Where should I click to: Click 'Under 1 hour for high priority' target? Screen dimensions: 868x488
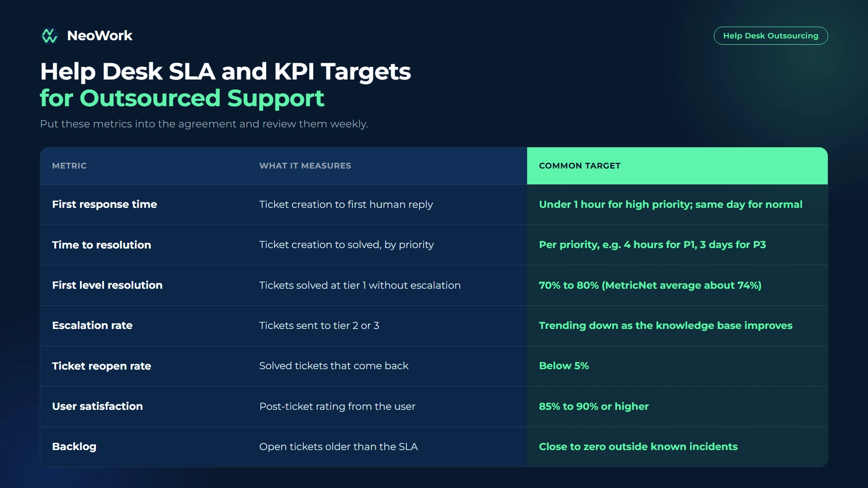670,204
